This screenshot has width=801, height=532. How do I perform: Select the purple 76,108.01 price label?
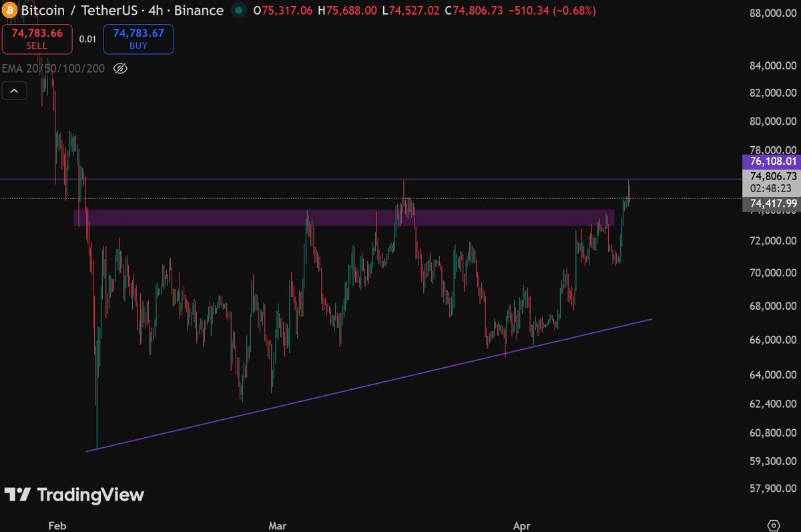(x=771, y=161)
